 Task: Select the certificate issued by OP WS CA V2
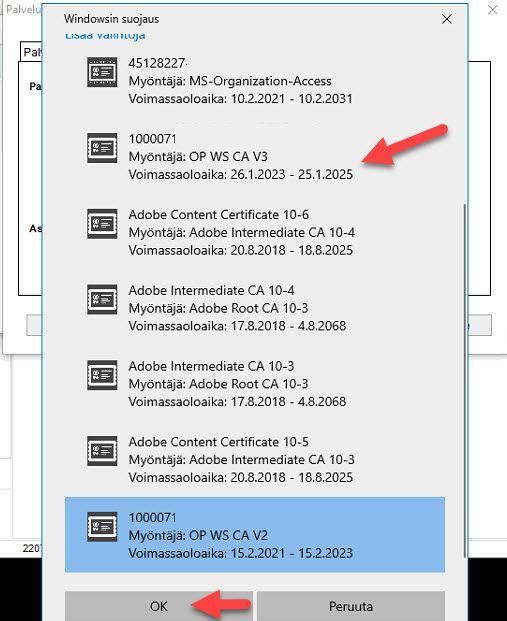click(255, 535)
